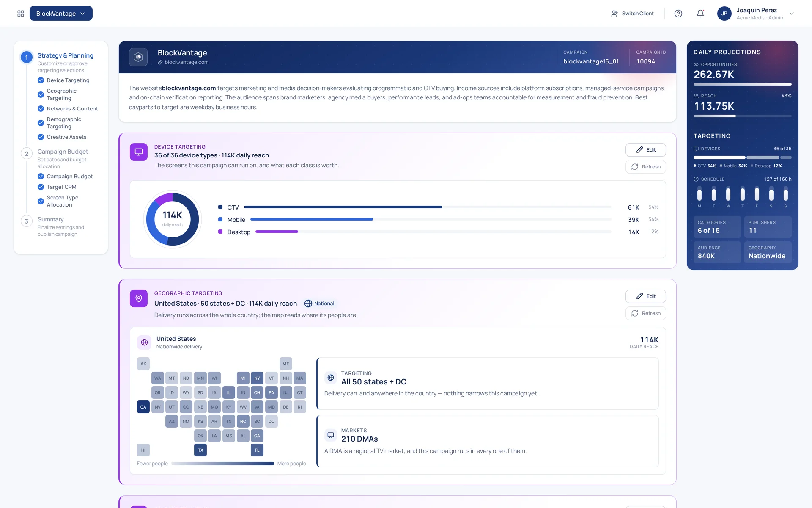The width and height of the screenshot is (812, 508).
Task: Refresh the Geographic Targeting section
Action: click(x=645, y=313)
